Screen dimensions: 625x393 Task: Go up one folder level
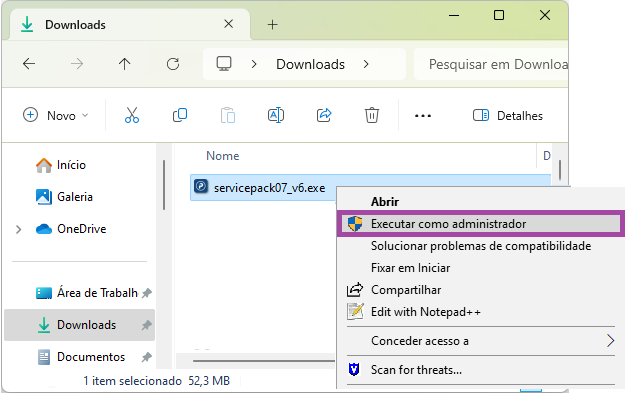point(124,64)
